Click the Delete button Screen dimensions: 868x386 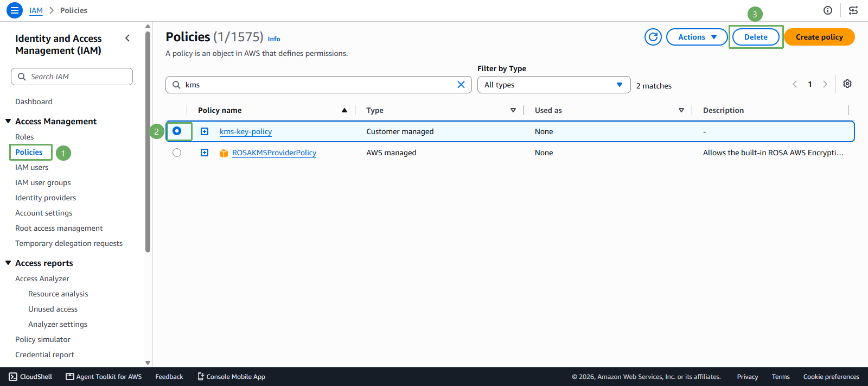[x=756, y=37]
